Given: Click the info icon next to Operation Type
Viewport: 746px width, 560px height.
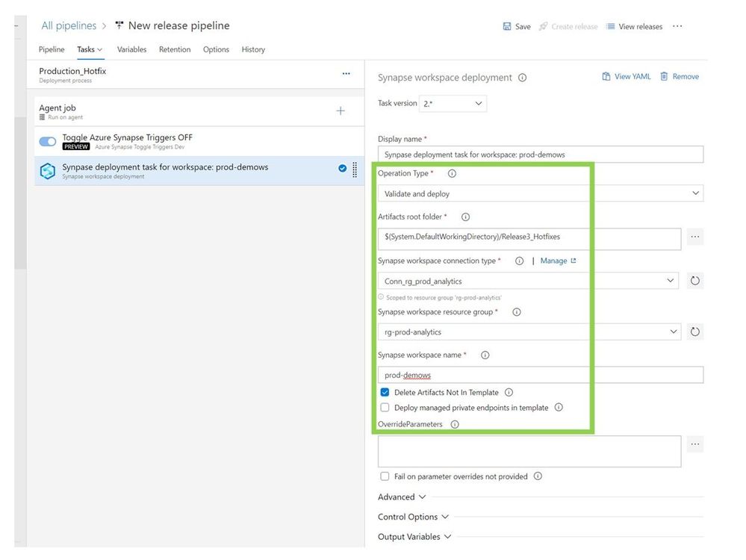Looking at the screenshot, I should coord(452,173).
